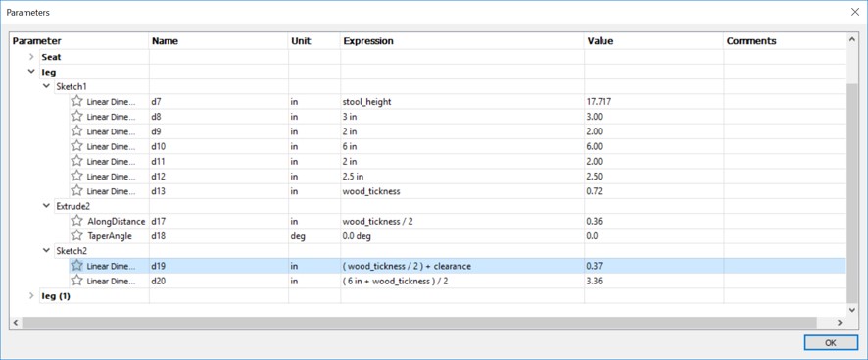Image resolution: width=868 pixels, height=360 pixels.
Task: Click OK to close Parameters dialog
Action: pyautogui.click(x=831, y=342)
